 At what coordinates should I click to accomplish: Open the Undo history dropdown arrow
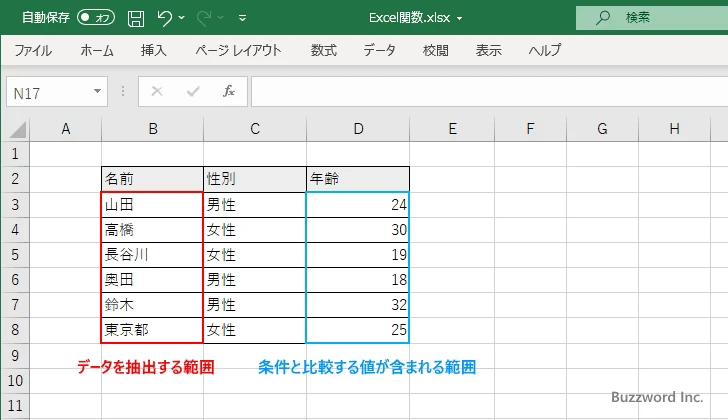coord(184,17)
